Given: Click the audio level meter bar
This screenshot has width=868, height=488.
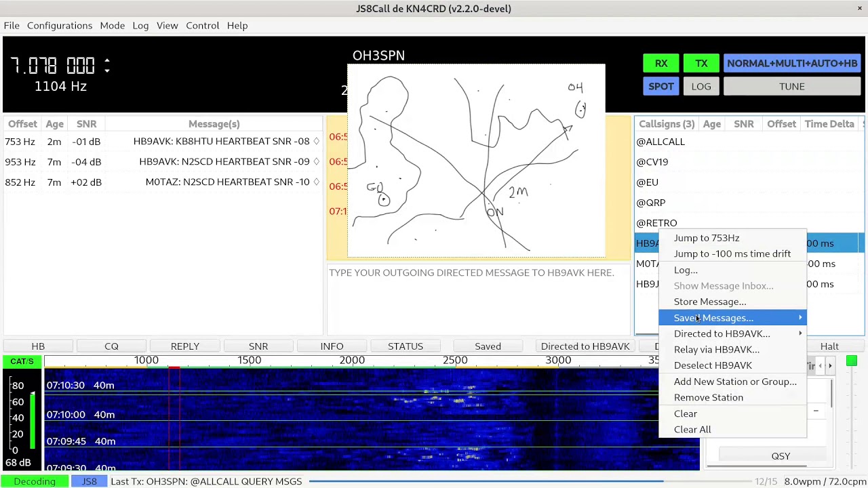Looking at the screenshot, I should (x=33, y=420).
